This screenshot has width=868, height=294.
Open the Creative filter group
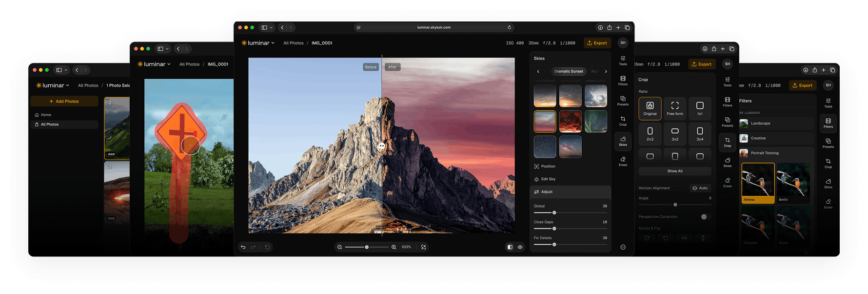click(x=778, y=138)
